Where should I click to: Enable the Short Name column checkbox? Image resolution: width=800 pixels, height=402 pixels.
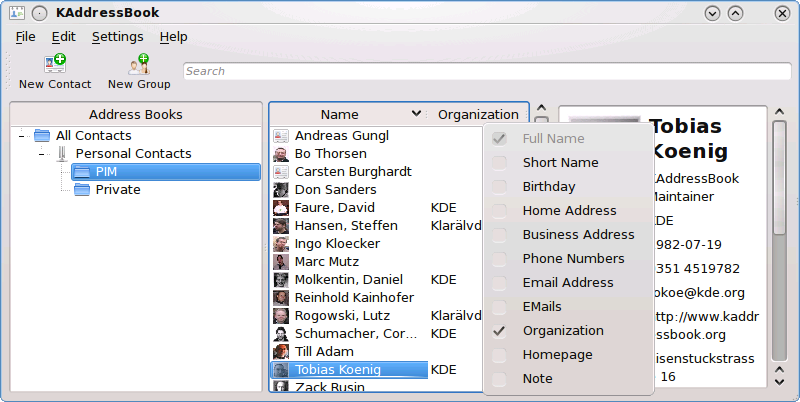(499, 163)
